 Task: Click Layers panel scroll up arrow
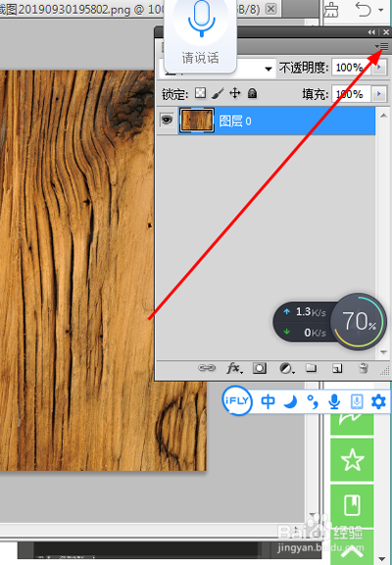[383, 116]
